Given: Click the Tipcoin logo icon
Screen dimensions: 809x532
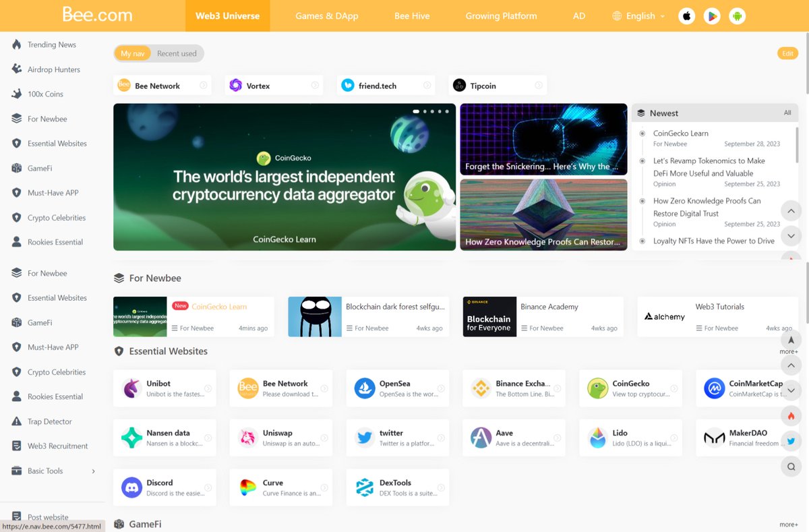Looking at the screenshot, I should pos(459,86).
